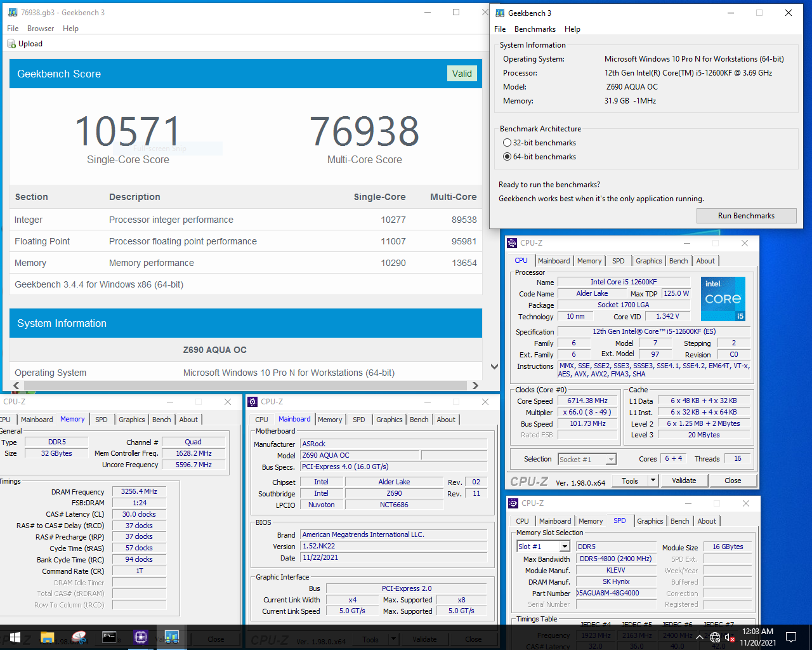Click the CPU-Z SPD window title bar icon
812x650 pixels.
coord(513,503)
